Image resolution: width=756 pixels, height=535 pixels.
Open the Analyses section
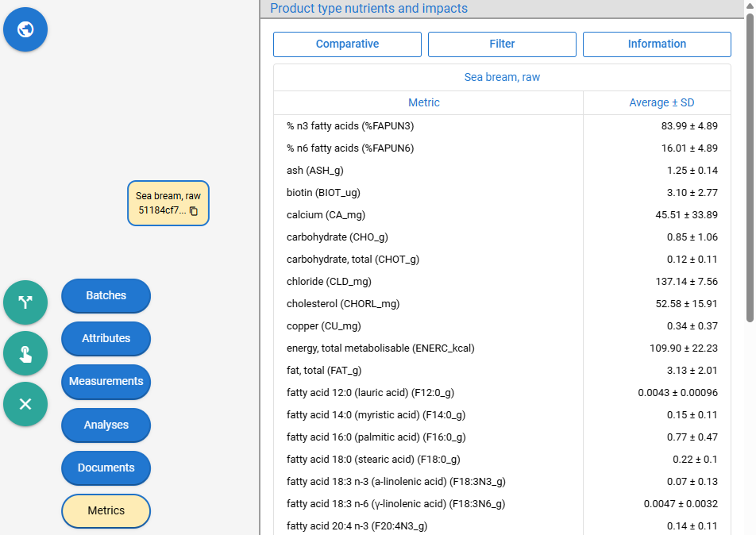[x=106, y=425]
